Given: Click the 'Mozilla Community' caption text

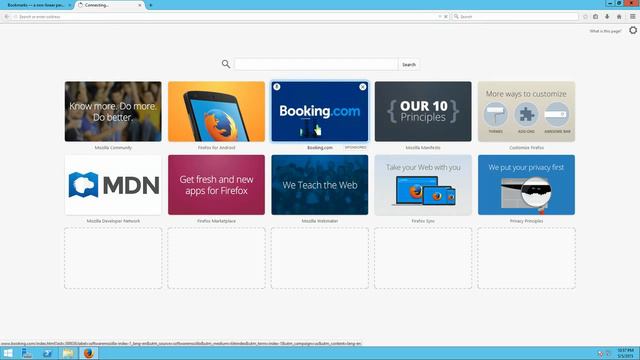Looking at the screenshot, I should [113, 148].
